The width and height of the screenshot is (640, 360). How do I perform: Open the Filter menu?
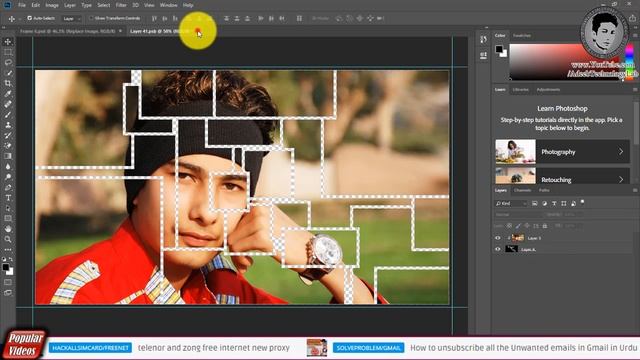coord(121,5)
